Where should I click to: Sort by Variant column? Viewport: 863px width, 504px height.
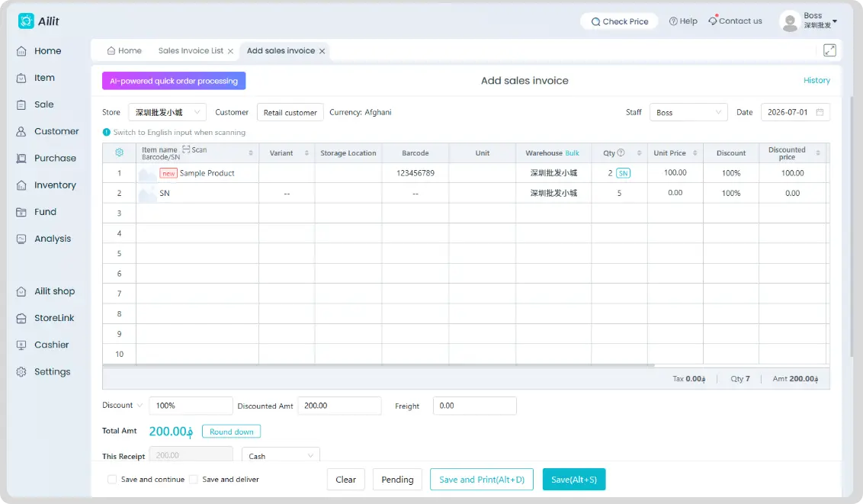pyautogui.click(x=306, y=153)
